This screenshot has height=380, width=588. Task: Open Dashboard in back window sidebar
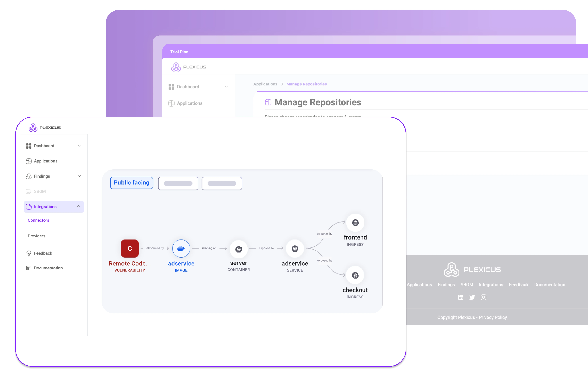point(188,87)
